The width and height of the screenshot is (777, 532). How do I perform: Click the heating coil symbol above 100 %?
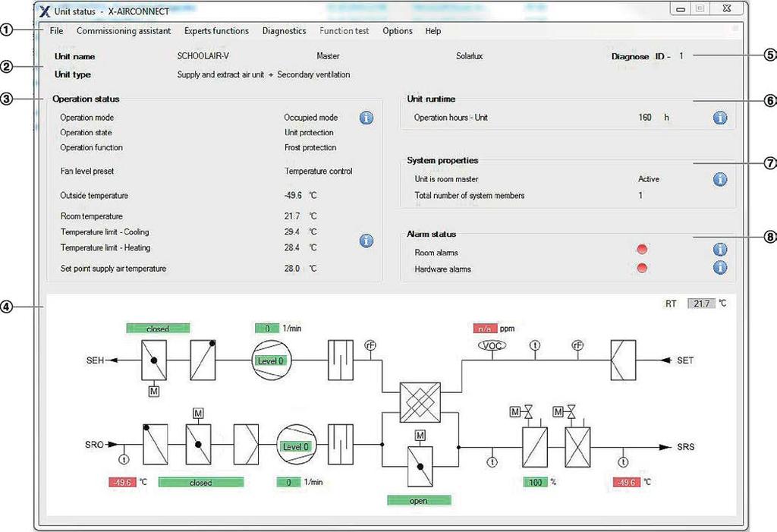pyautogui.click(x=535, y=447)
